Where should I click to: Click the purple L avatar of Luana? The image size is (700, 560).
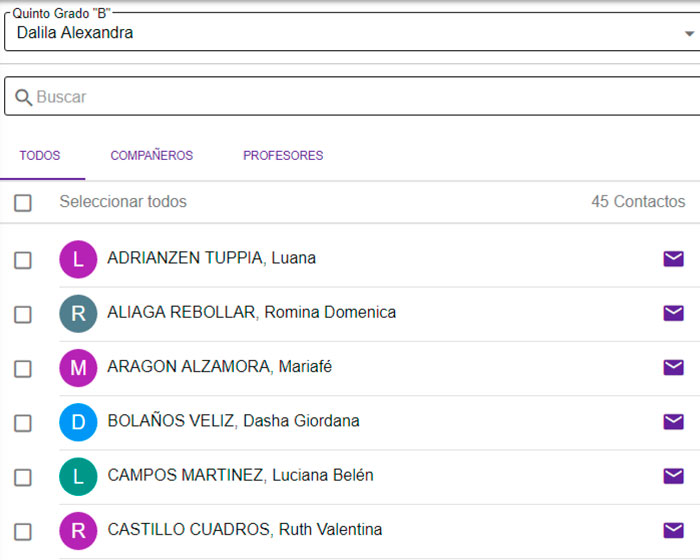tap(78, 260)
